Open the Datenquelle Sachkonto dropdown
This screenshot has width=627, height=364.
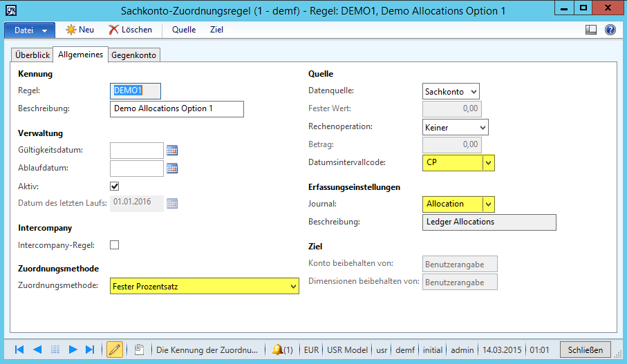(x=473, y=91)
